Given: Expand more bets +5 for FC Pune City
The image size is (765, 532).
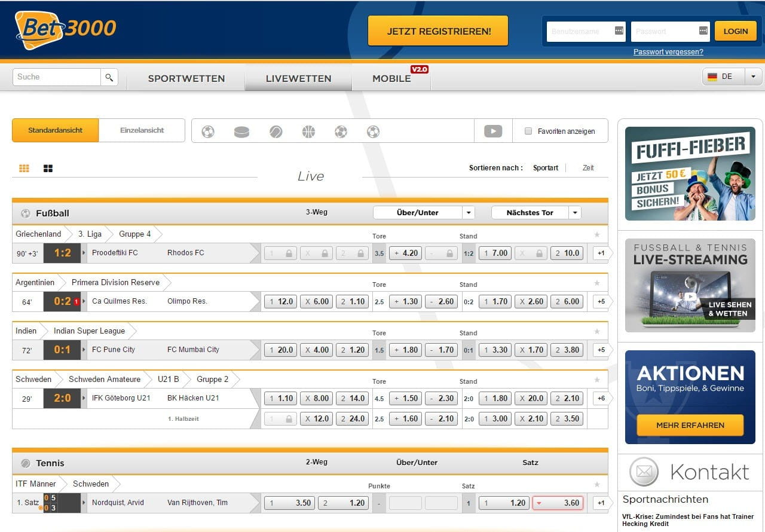Looking at the screenshot, I should click(x=601, y=350).
